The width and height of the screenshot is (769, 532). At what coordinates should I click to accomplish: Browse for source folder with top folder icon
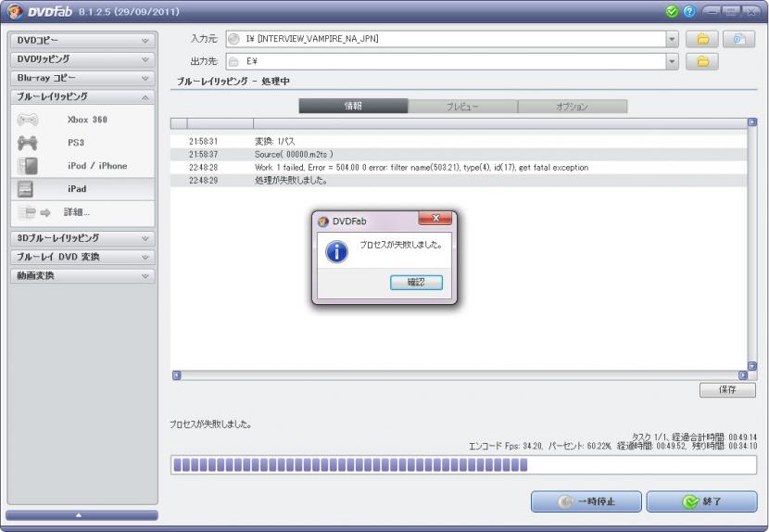(x=702, y=39)
